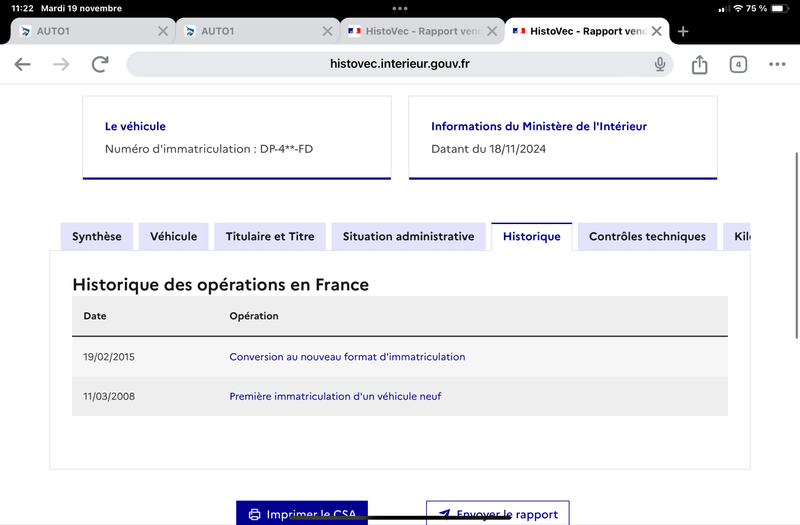
Task: Open the tab switcher showing 4 tabs
Action: coord(738,64)
